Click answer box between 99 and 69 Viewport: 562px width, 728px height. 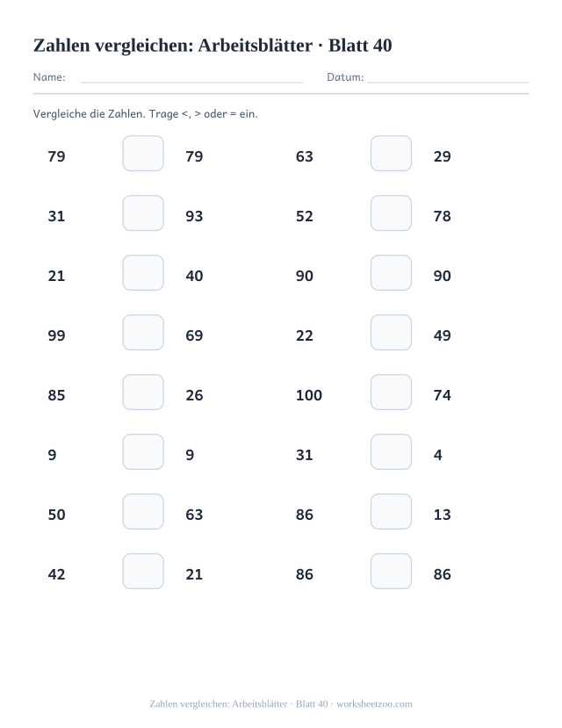[143, 333]
